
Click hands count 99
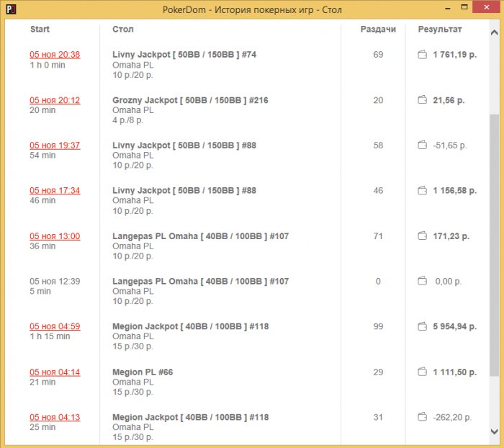coord(378,326)
